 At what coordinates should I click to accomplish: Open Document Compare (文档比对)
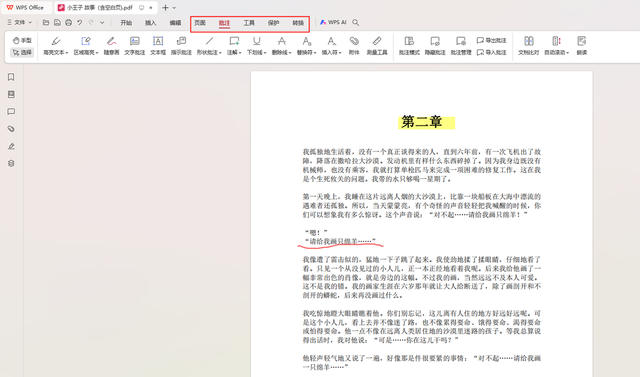(529, 46)
